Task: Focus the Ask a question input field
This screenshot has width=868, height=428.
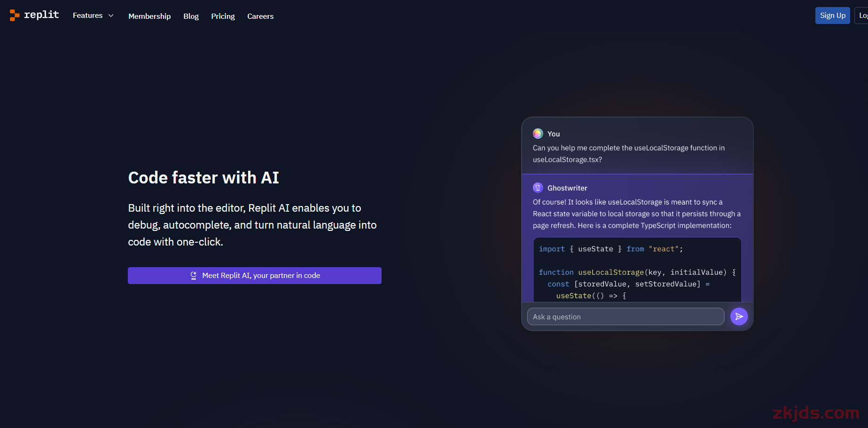Action: click(x=626, y=317)
